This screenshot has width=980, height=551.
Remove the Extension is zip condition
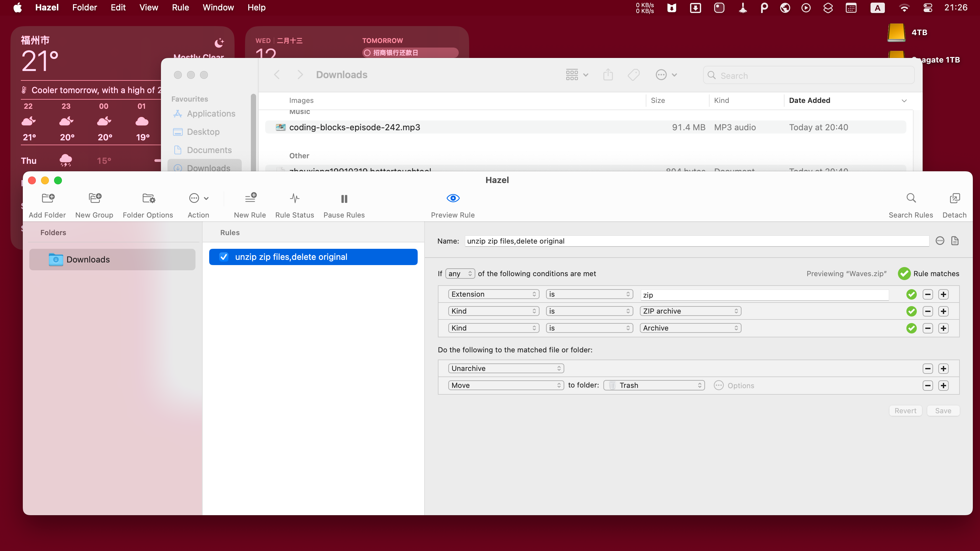(x=928, y=294)
